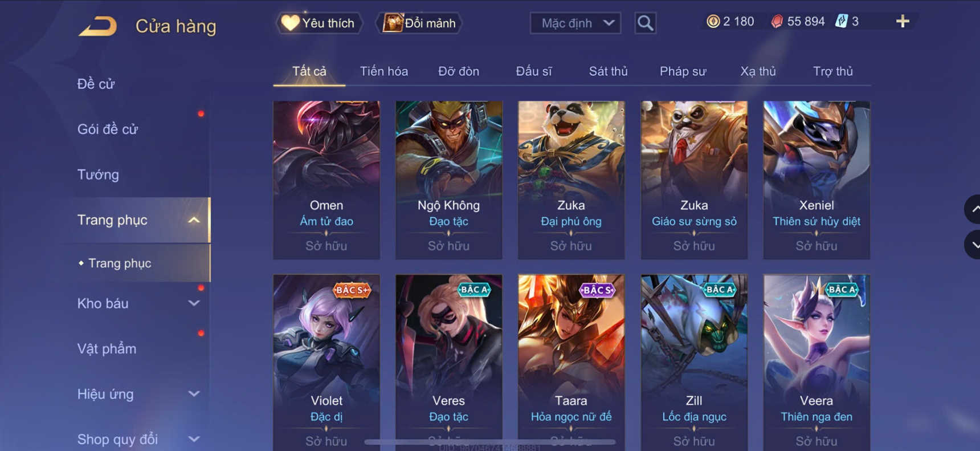Open the Tướng sidebar menu
The width and height of the screenshot is (980, 451).
point(98,174)
